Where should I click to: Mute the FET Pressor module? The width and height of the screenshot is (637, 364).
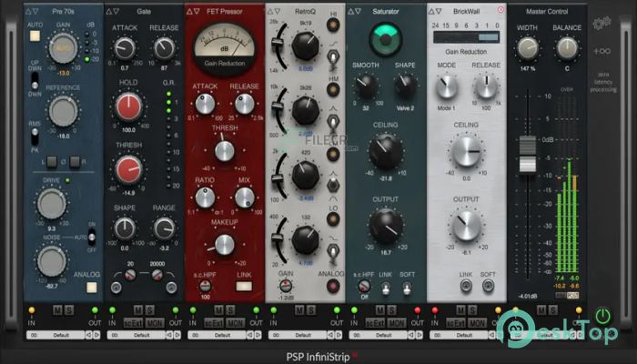219,310
